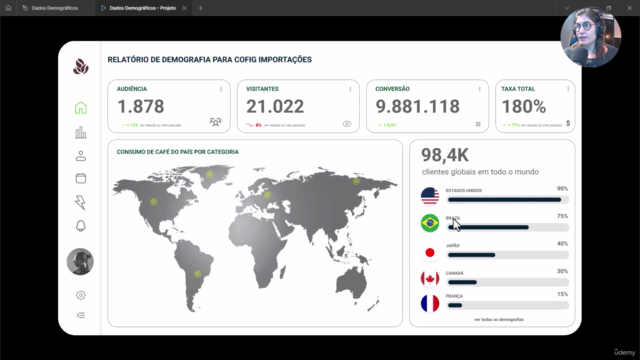The image size is (640, 360).
Task: Click the Canadá 30% progress bar
Action: click(508, 282)
